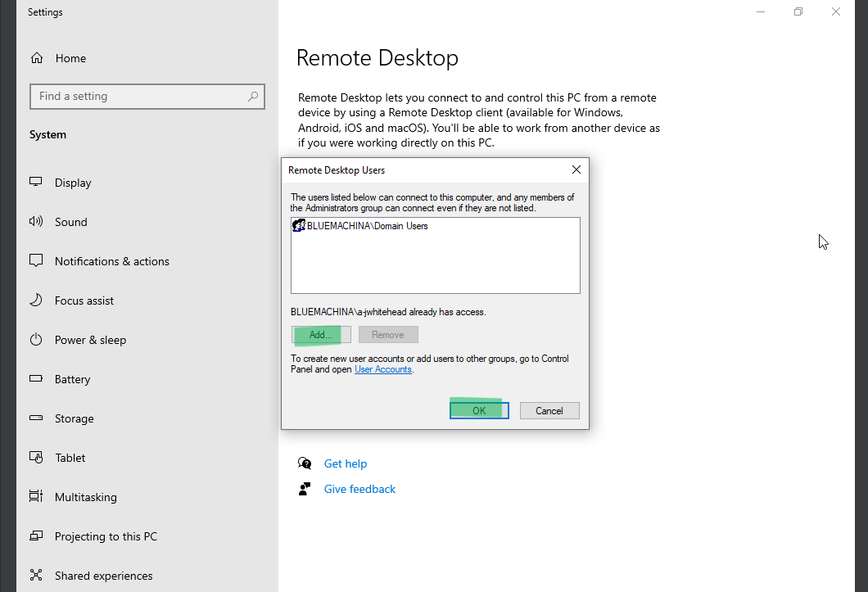Click the search magnifier icon in Find a setting

(x=253, y=97)
